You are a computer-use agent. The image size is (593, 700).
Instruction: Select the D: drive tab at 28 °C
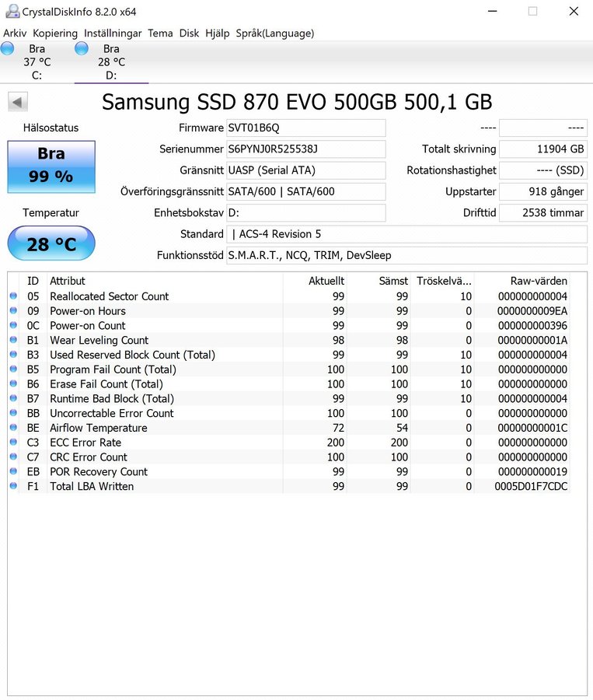[x=111, y=61]
